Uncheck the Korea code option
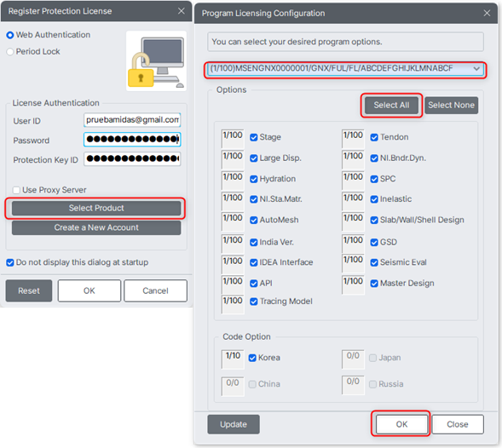 pos(252,358)
